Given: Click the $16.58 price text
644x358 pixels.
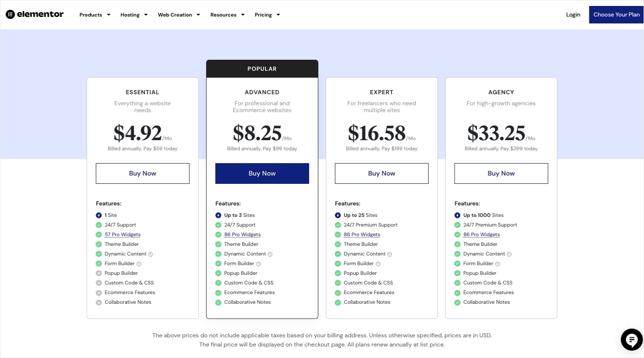Looking at the screenshot, I should pyautogui.click(x=377, y=133).
